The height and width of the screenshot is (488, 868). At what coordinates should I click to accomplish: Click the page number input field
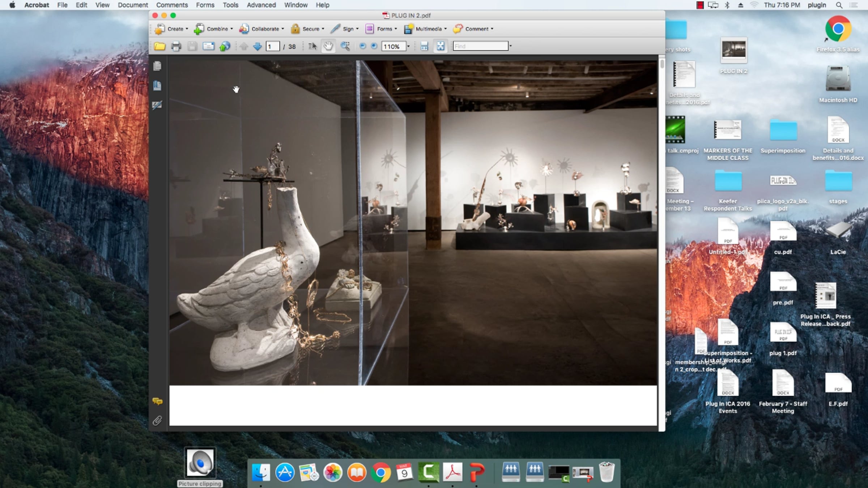(x=272, y=46)
